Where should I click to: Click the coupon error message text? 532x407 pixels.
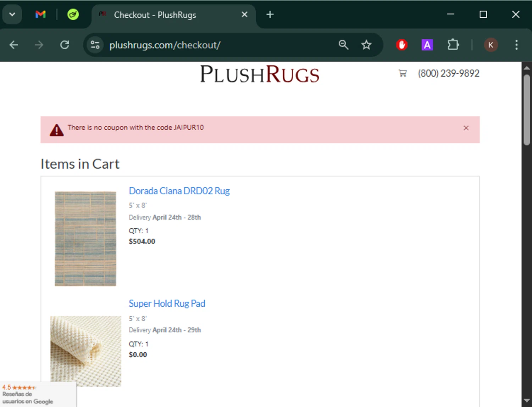pyautogui.click(x=135, y=127)
